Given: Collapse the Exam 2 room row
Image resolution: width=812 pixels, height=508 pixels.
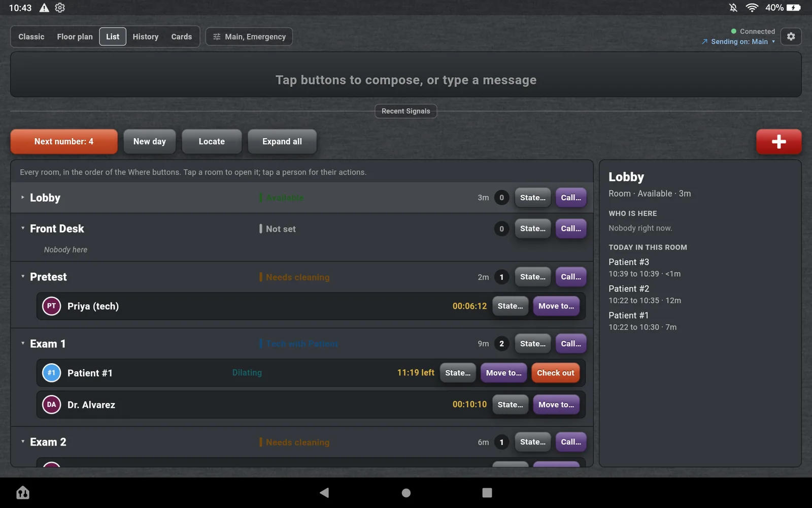Looking at the screenshot, I should (302, 442).
